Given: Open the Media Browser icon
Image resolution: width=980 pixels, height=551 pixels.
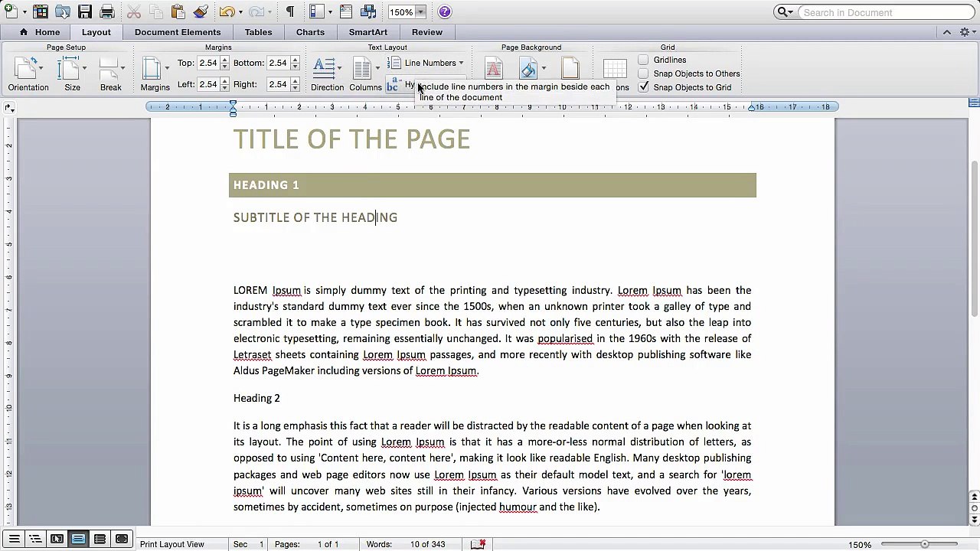Looking at the screenshot, I should [x=368, y=11].
